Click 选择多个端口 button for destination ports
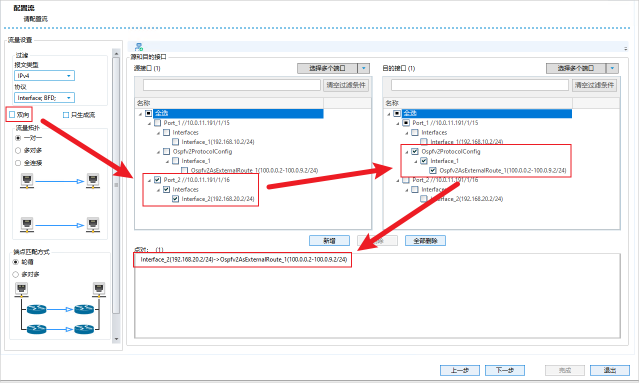This screenshot has width=639, height=383. 576,68
